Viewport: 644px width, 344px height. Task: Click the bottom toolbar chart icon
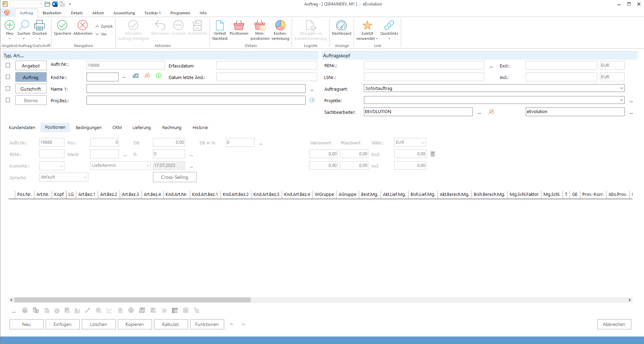(x=109, y=310)
